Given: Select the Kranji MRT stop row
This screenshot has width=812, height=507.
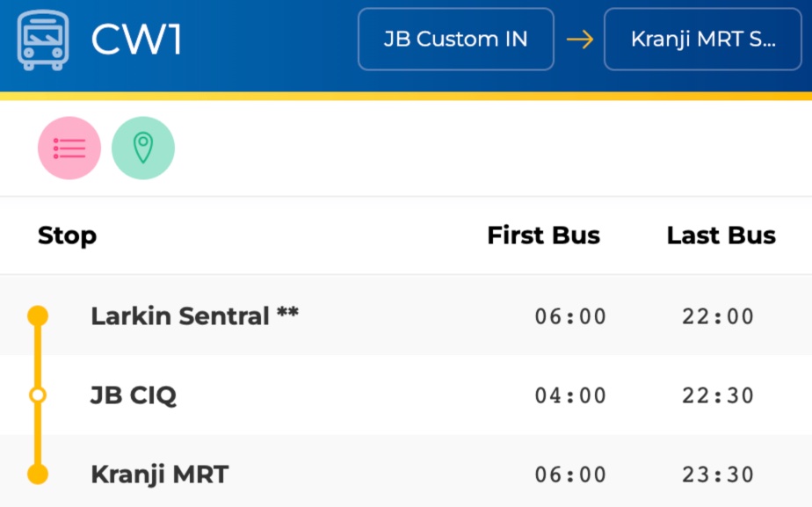Looking at the screenshot, I should pyautogui.click(x=406, y=472).
